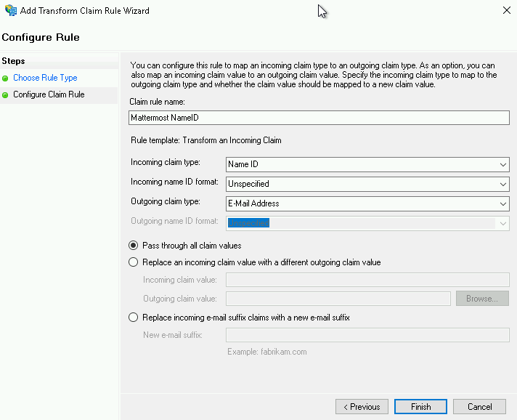Select Replace incoming claim value option
This screenshot has width=517, height=420.
pyautogui.click(x=133, y=262)
